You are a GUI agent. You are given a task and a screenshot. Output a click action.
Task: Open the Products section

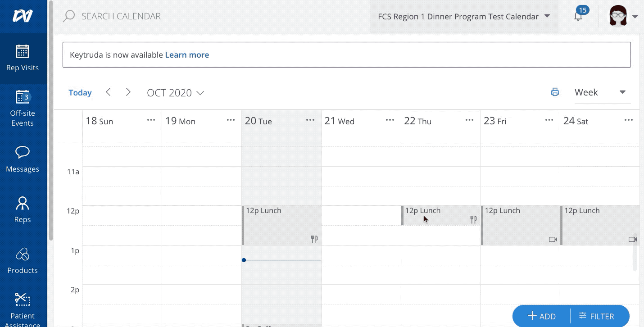click(x=23, y=260)
